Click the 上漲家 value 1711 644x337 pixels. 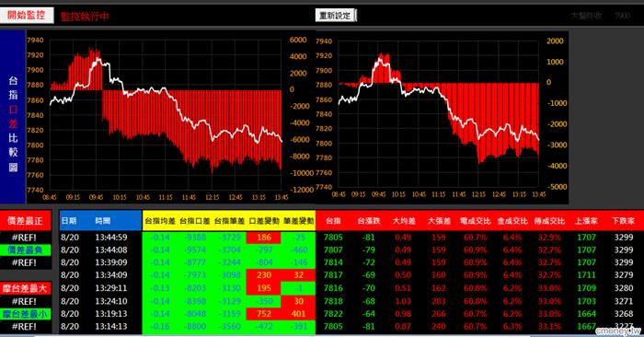point(586,275)
